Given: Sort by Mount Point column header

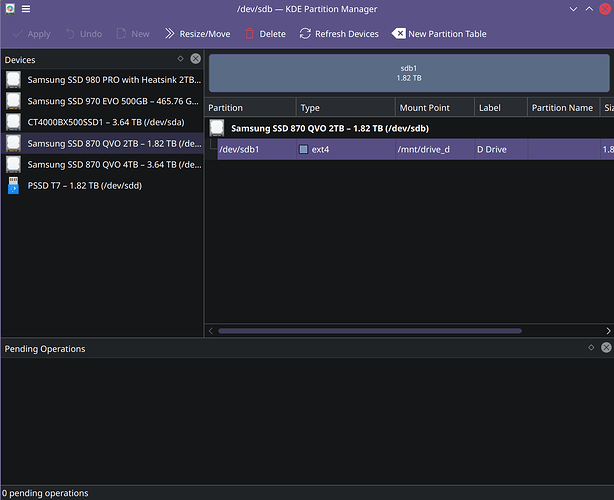Looking at the screenshot, I should coord(435,108).
